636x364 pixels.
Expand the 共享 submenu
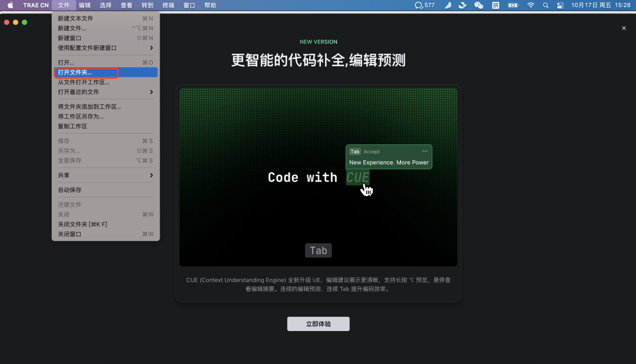point(105,176)
